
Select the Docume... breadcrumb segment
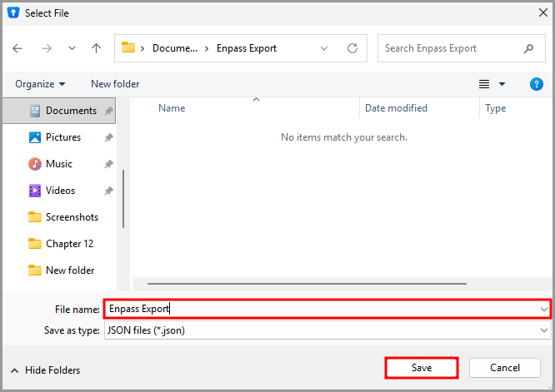pyautogui.click(x=175, y=48)
